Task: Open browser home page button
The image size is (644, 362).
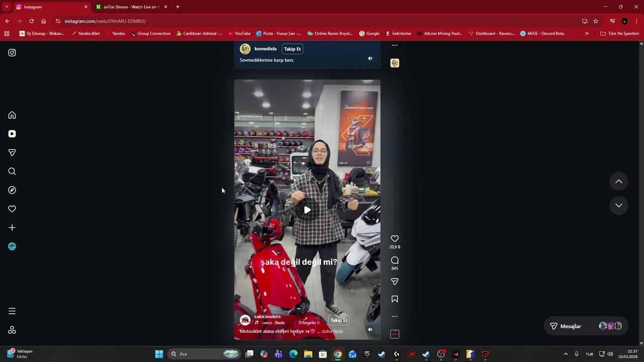Action: tap(43, 21)
